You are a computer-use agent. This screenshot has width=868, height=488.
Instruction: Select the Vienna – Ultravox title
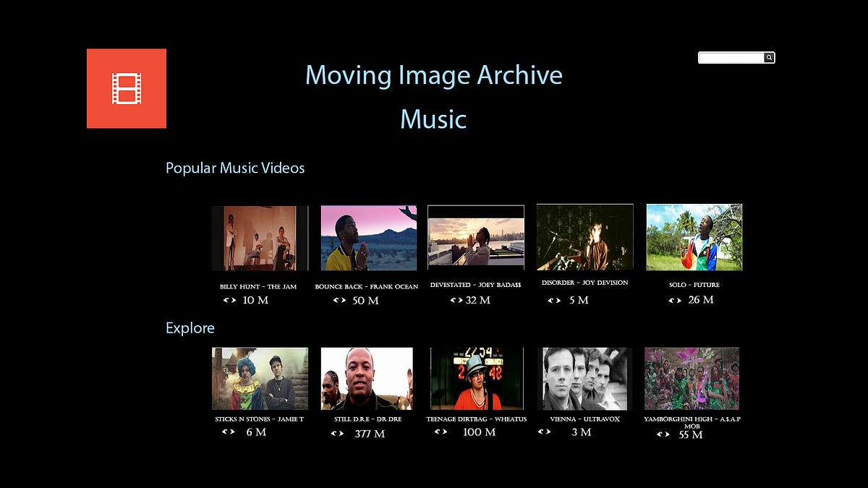pos(584,419)
